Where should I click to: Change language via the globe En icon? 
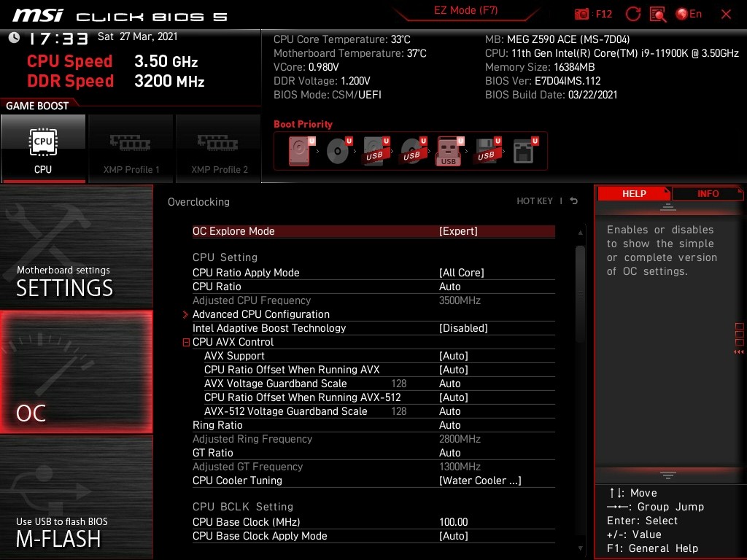click(689, 14)
